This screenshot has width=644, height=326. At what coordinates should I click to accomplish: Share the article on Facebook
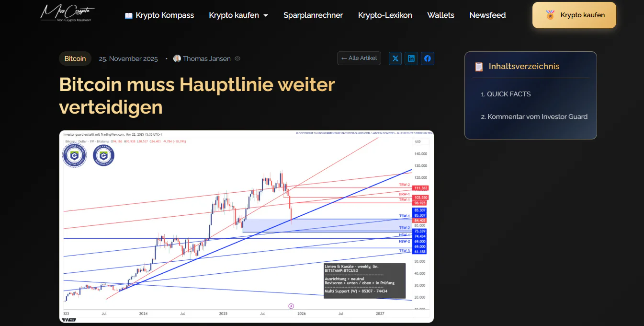(x=427, y=58)
